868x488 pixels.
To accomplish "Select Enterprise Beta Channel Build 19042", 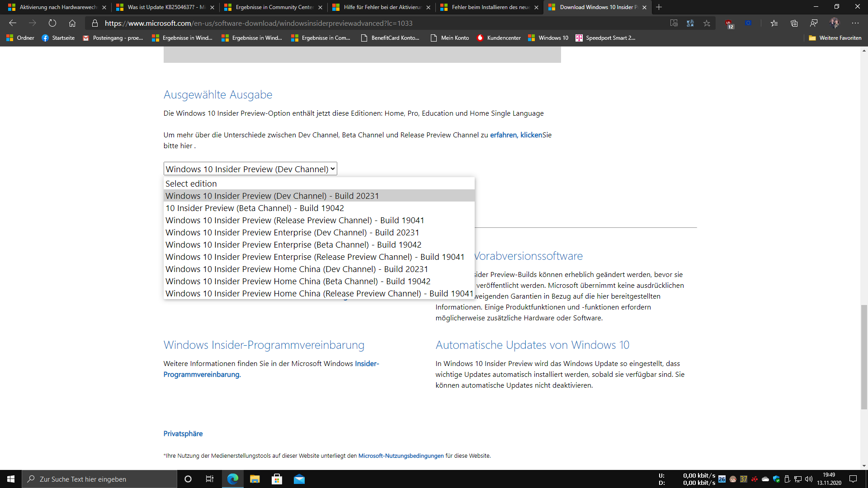I will (x=293, y=244).
